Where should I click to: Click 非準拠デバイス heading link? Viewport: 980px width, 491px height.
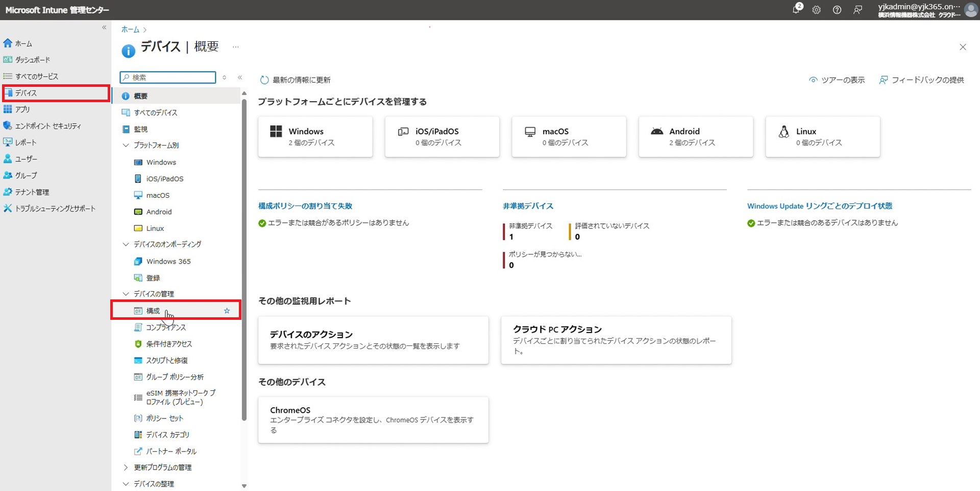(x=528, y=206)
